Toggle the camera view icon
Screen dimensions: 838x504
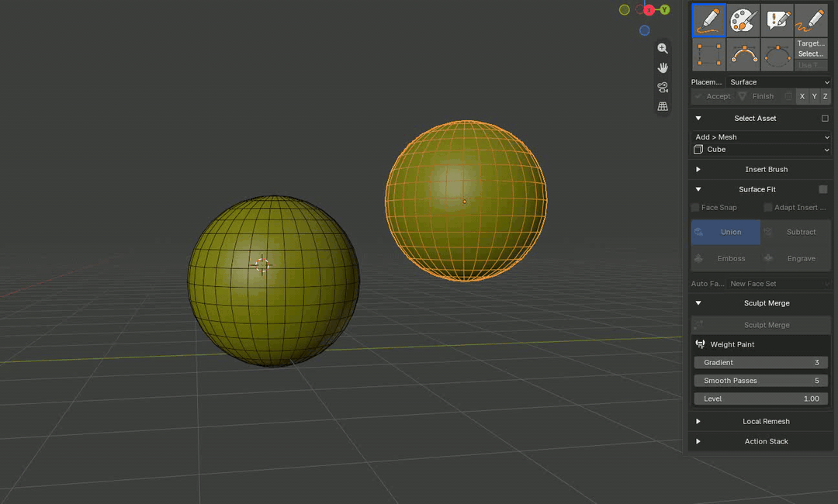click(663, 87)
